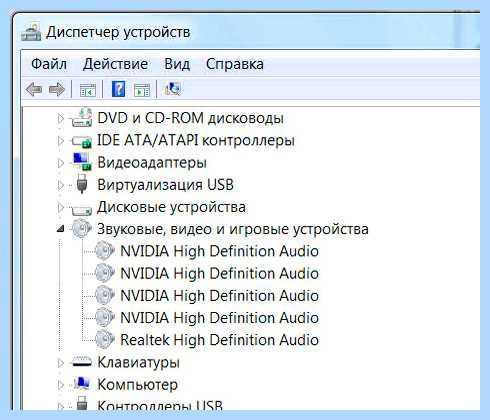Select the Дисковые устройства label

coord(171,207)
